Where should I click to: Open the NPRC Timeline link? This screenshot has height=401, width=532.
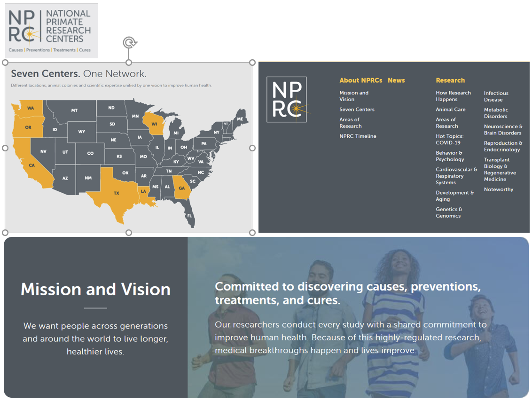coord(358,136)
